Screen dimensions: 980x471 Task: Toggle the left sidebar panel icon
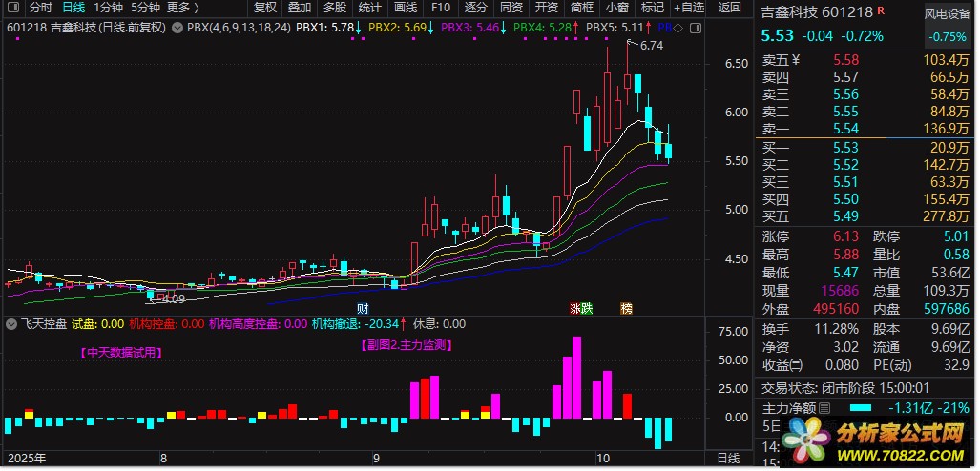point(12,8)
